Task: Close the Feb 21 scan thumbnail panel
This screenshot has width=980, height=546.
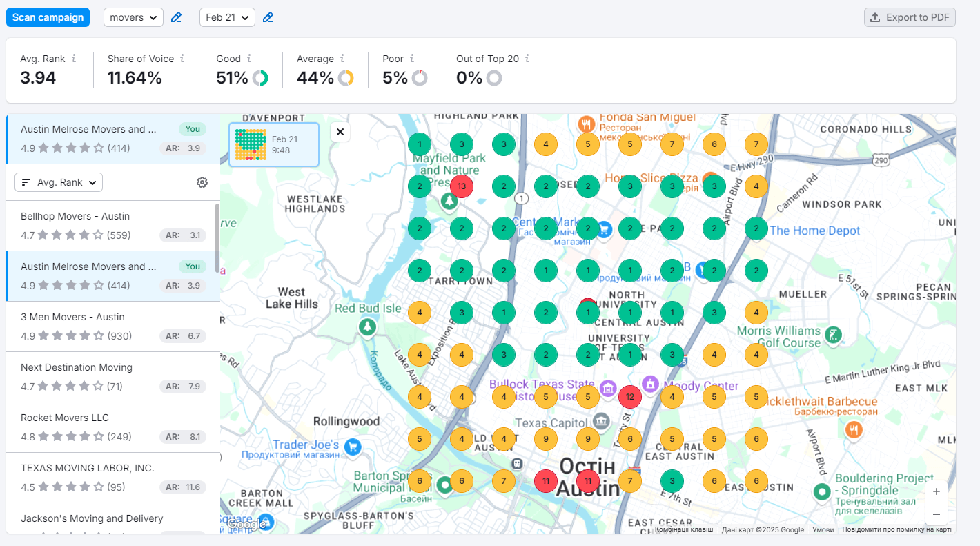Action: point(340,132)
